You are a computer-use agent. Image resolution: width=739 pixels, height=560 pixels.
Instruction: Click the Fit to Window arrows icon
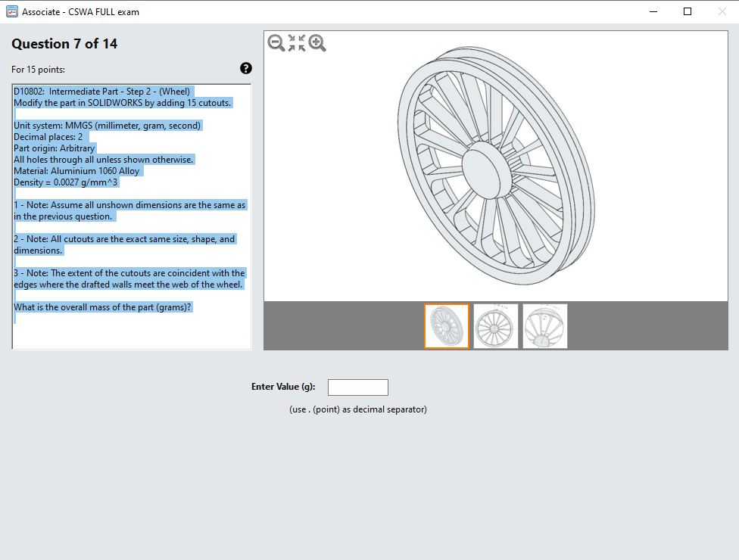click(x=297, y=43)
